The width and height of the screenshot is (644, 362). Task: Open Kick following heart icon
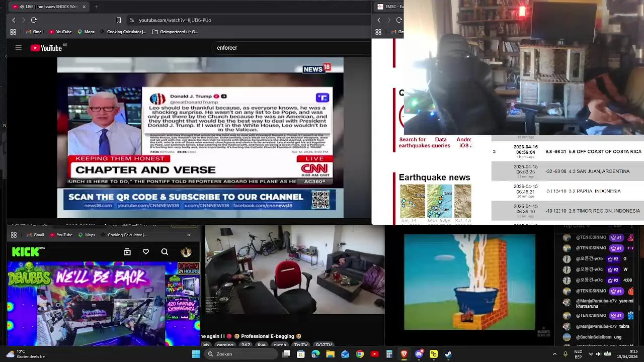click(146, 252)
